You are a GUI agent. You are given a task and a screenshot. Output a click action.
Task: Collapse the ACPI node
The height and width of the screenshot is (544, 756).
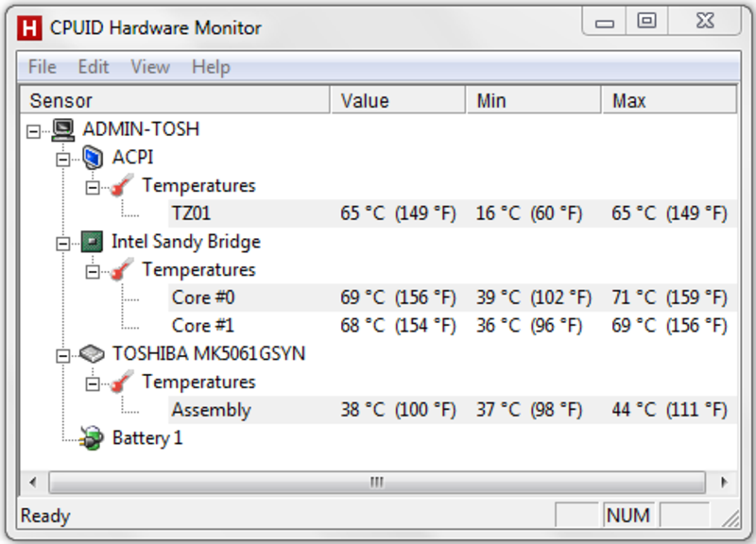point(62,159)
